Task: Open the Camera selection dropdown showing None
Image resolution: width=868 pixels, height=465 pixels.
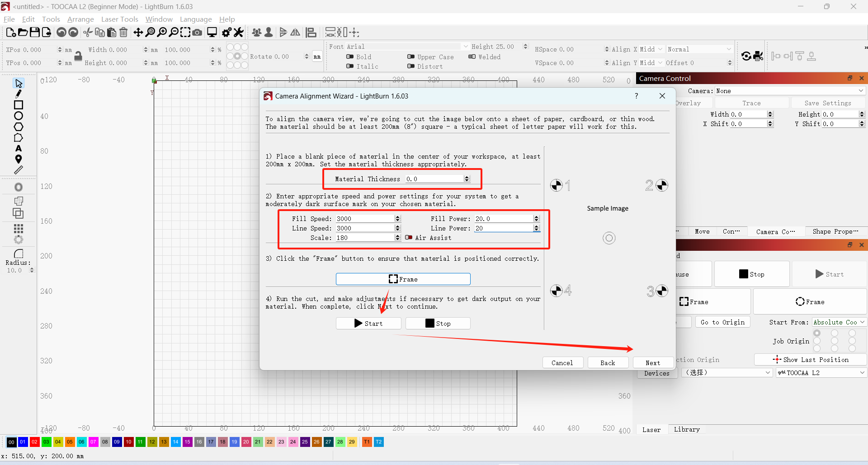Action: point(790,91)
